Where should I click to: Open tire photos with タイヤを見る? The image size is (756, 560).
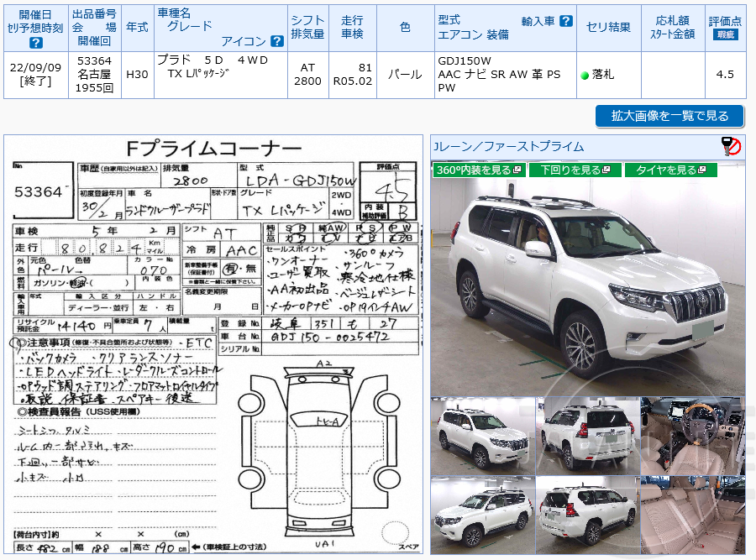coord(669,170)
